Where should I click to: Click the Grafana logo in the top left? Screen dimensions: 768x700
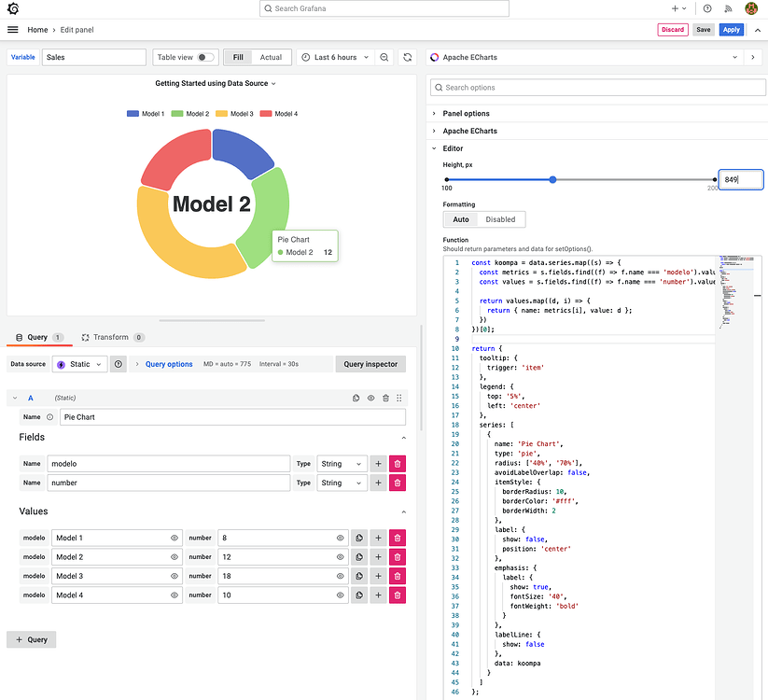click(x=12, y=8)
